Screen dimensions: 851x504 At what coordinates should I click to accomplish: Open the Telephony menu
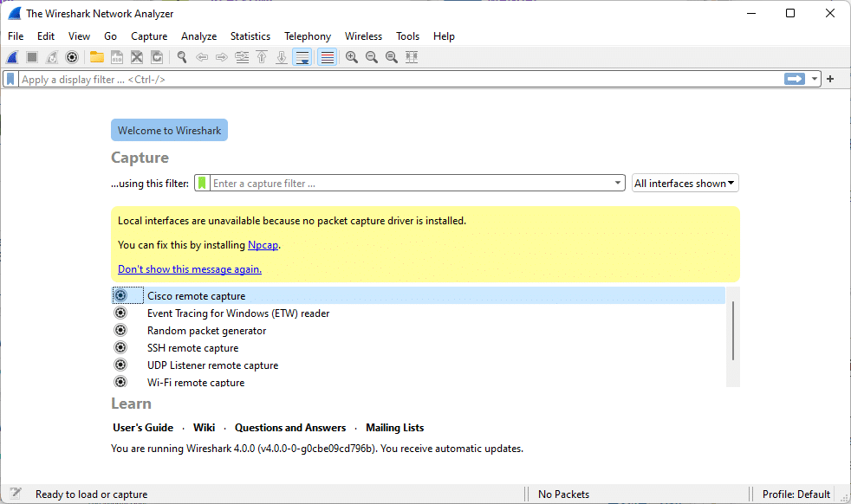[x=308, y=36]
